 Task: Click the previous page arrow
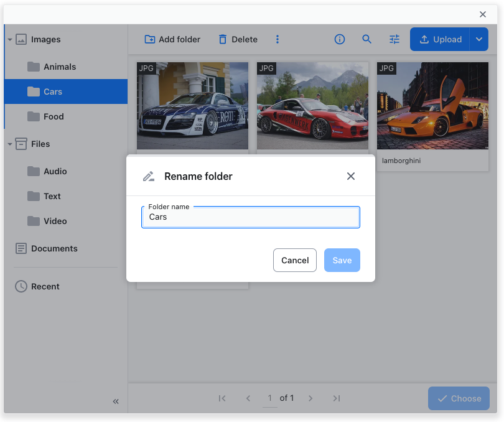pyautogui.click(x=248, y=398)
